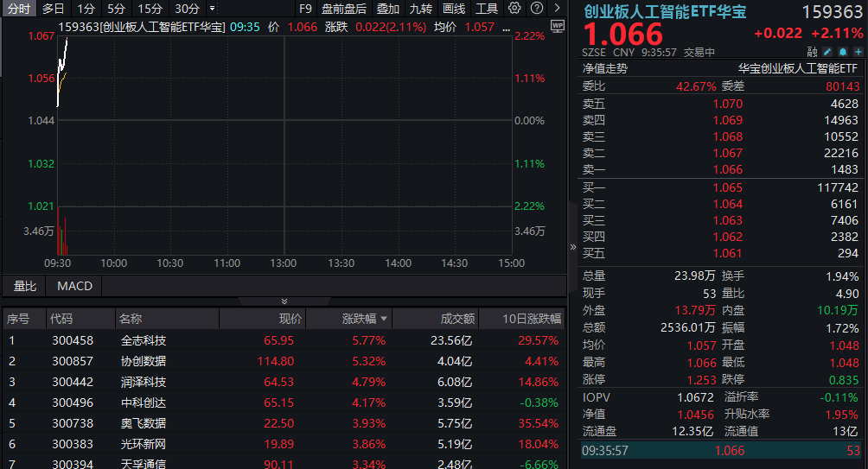Viewport: 868px width, 469px height.
Task: Click the ETF title 创业板人工智能ETF华宝
Action: [x=665, y=11]
